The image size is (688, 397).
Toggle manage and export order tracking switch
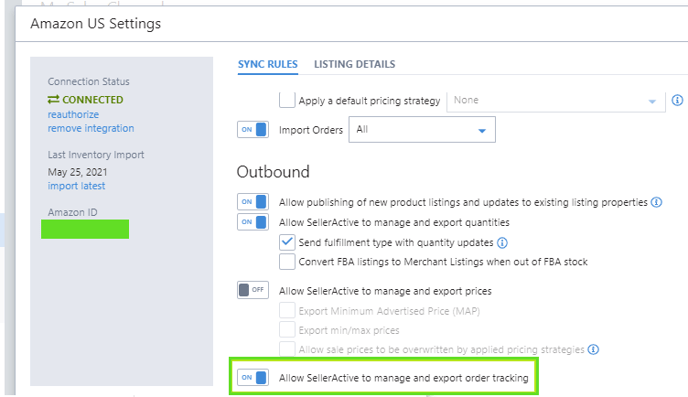[x=253, y=377]
